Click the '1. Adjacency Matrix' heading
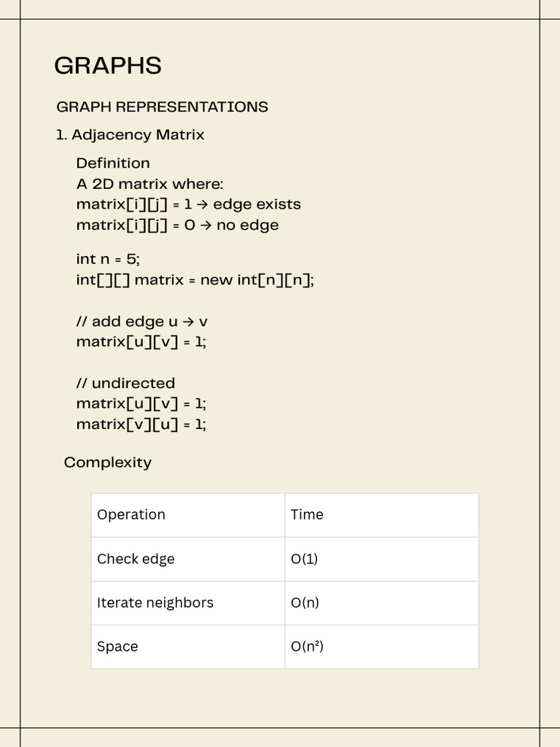 [130, 135]
